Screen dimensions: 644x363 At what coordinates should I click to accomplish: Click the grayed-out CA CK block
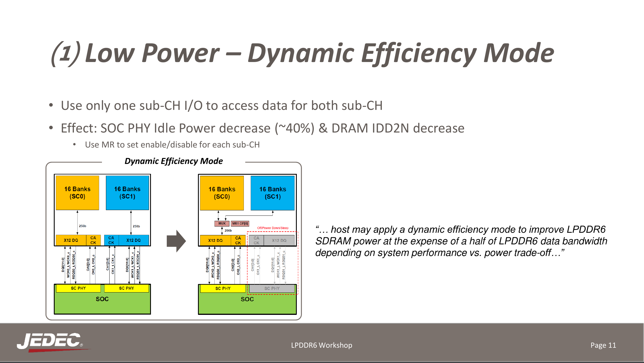[256, 240]
